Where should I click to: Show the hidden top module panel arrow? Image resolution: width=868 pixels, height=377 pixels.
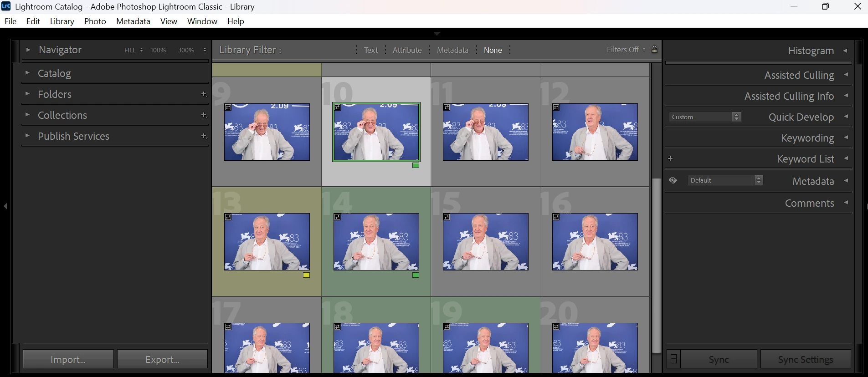437,34
